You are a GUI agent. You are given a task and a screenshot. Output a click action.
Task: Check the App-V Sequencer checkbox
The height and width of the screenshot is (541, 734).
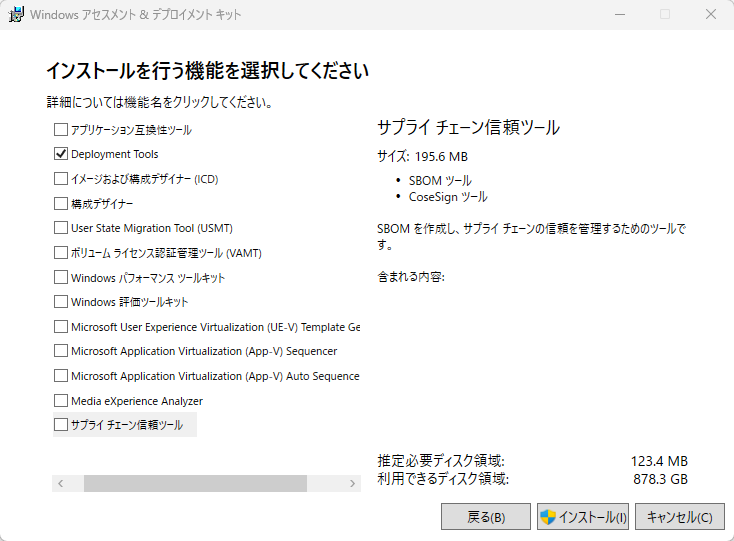(x=60, y=351)
